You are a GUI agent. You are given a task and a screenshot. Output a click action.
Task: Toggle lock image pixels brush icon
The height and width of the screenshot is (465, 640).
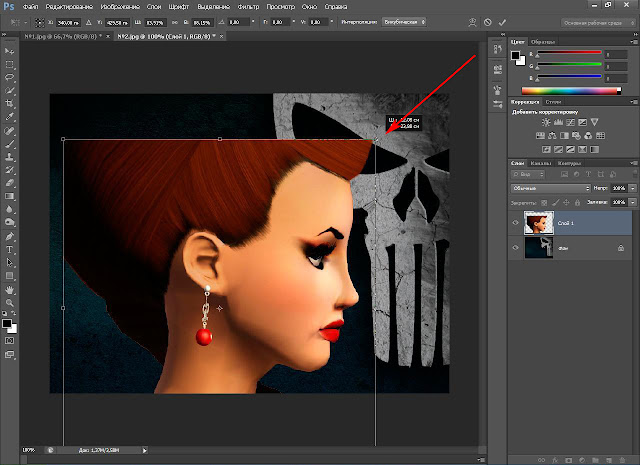(x=556, y=202)
